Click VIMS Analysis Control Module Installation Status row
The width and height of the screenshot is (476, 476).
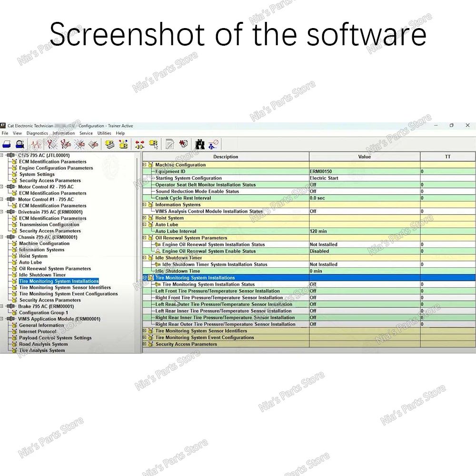coord(309,211)
